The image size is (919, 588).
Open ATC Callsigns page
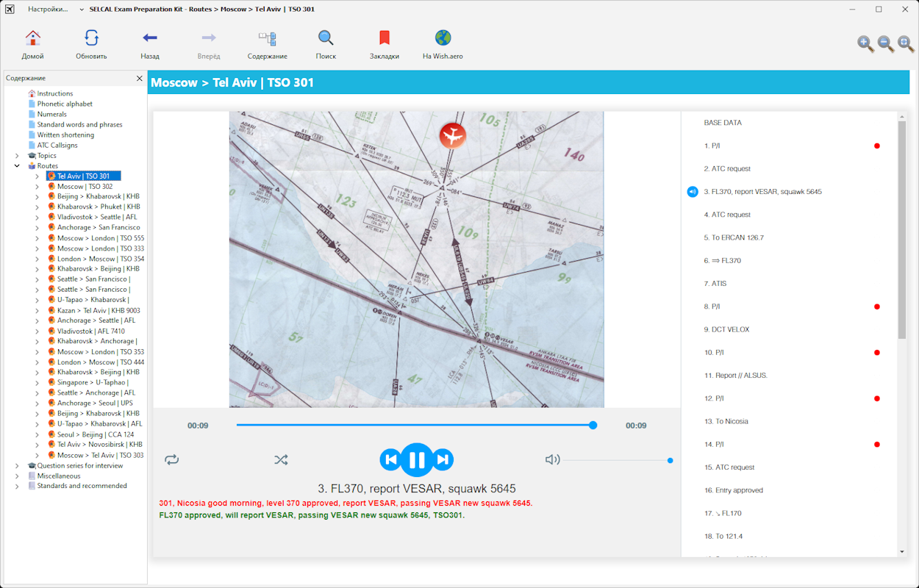[57, 145]
